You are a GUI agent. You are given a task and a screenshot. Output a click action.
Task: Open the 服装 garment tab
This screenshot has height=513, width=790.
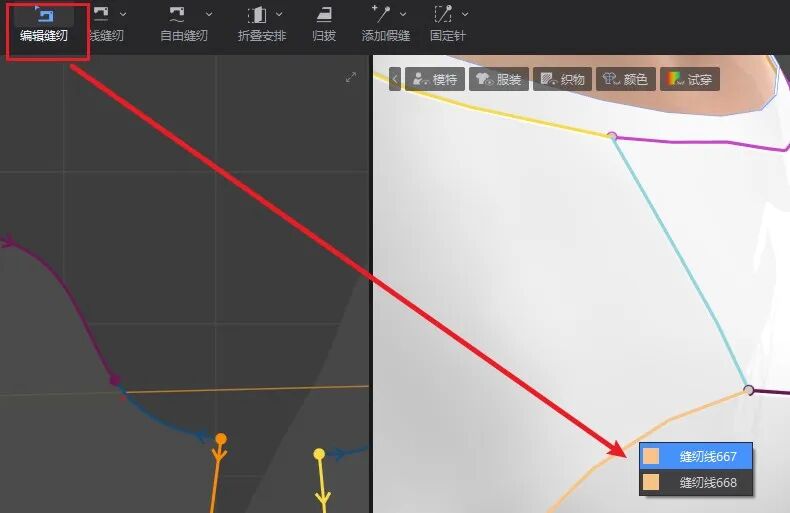click(499, 79)
